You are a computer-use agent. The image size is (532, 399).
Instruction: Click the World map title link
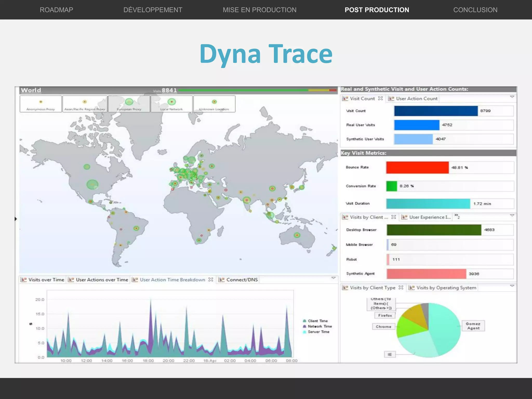tap(31, 90)
